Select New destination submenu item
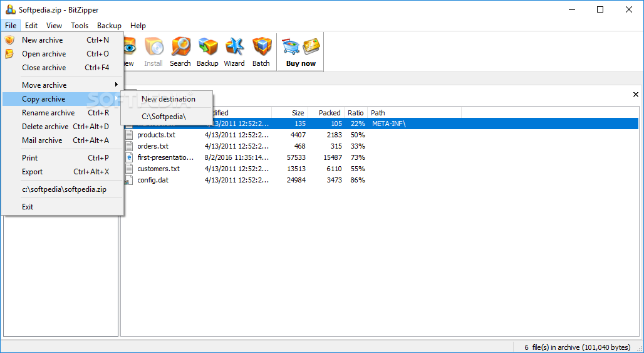 [x=167, y=99]
